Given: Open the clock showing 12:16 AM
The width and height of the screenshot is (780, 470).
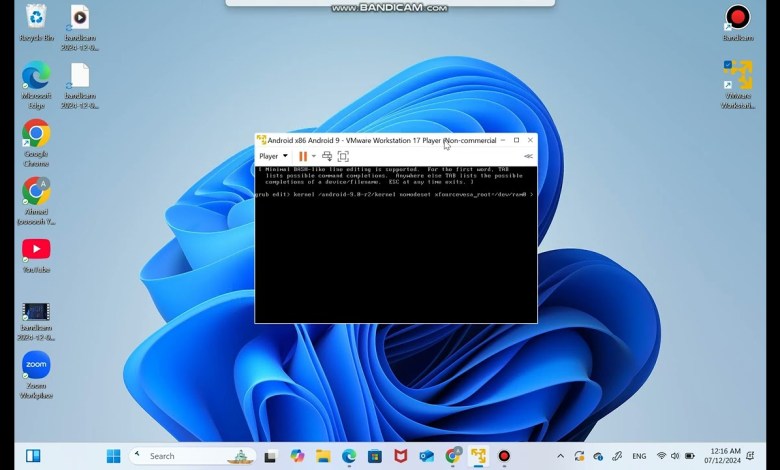Looking at the screenshot, I should coord(722,456).
